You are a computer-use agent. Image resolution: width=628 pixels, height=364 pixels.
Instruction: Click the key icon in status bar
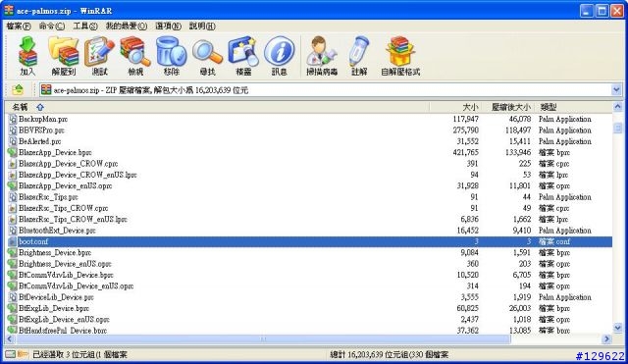click(23, 354)
